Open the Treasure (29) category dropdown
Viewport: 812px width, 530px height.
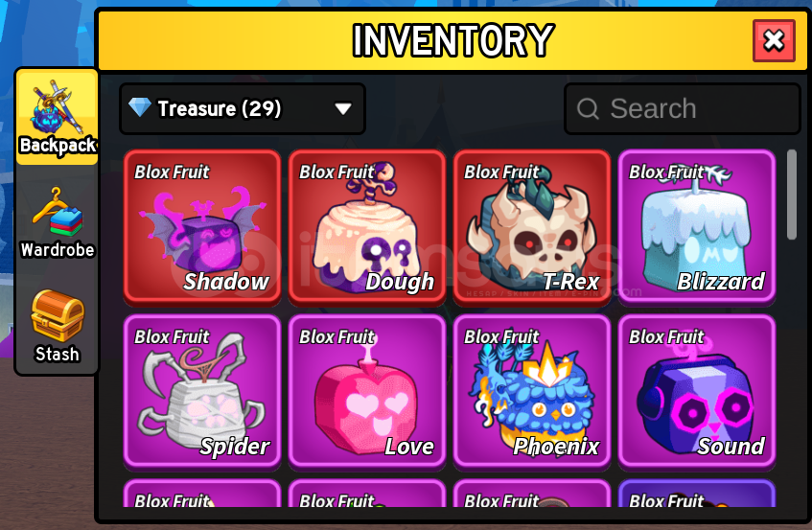(x=243, y=108)
